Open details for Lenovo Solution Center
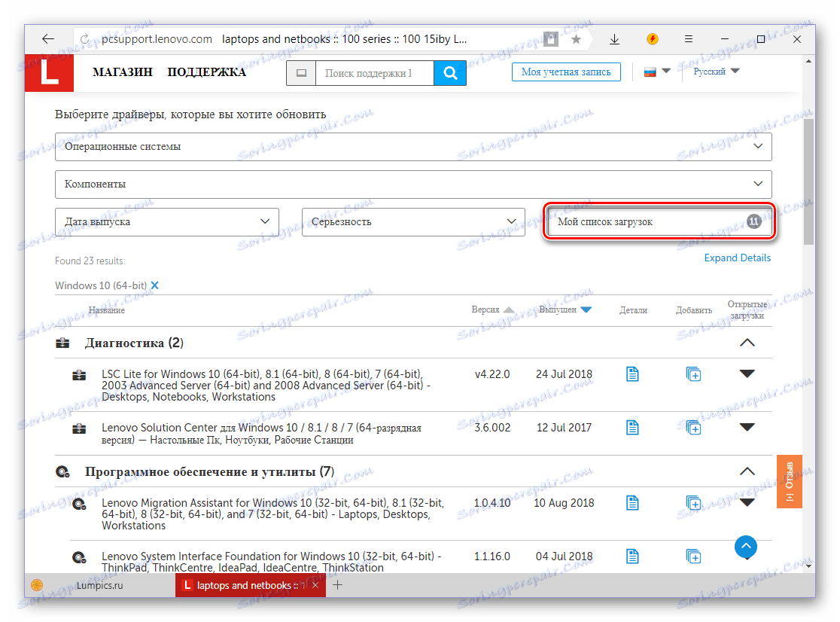 [632, 428]
